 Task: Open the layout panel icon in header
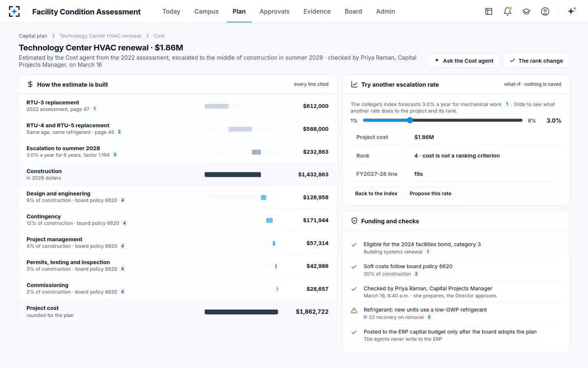pyautogui.click(x=489, y=11)
